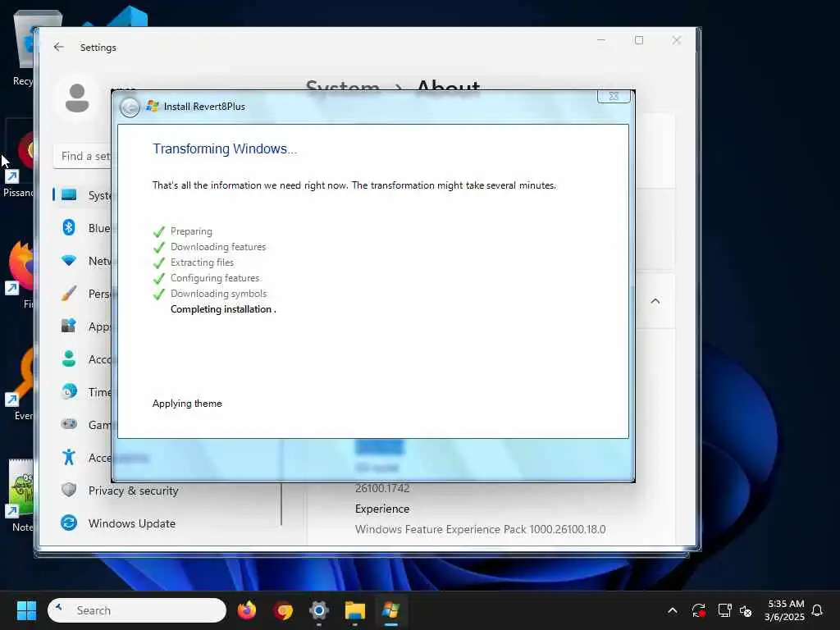Screen dimensions: 840x630
Task: Open the notification bell icon
Action: 817,610
